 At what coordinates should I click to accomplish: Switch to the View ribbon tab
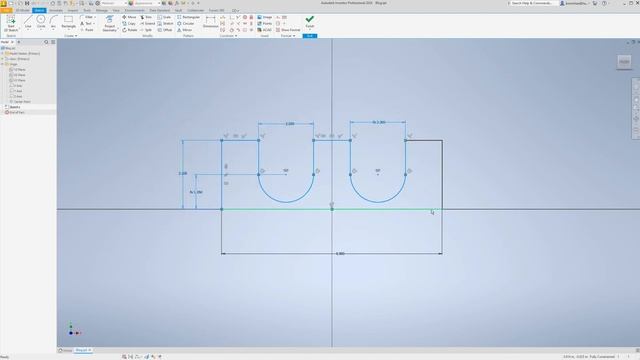116,10
